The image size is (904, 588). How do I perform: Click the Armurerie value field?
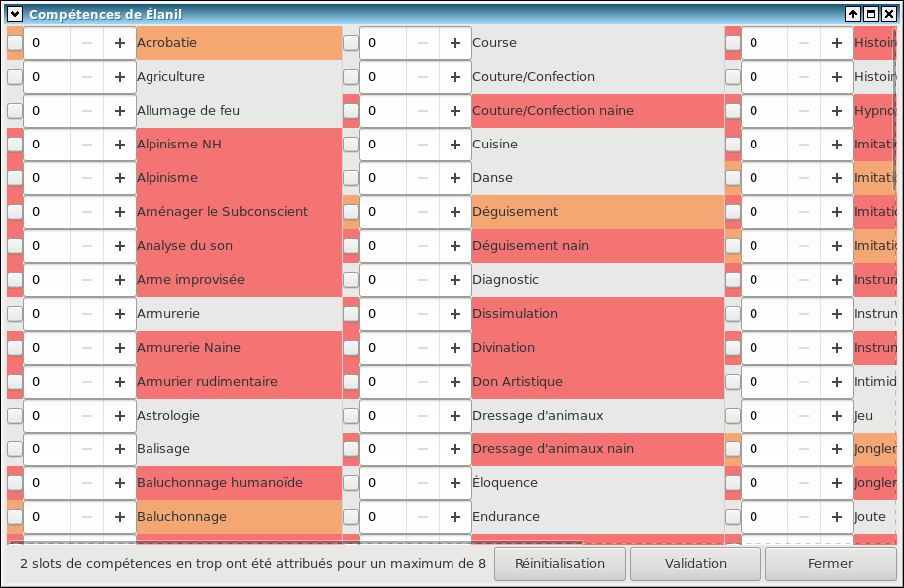click(x=50, y=314)
